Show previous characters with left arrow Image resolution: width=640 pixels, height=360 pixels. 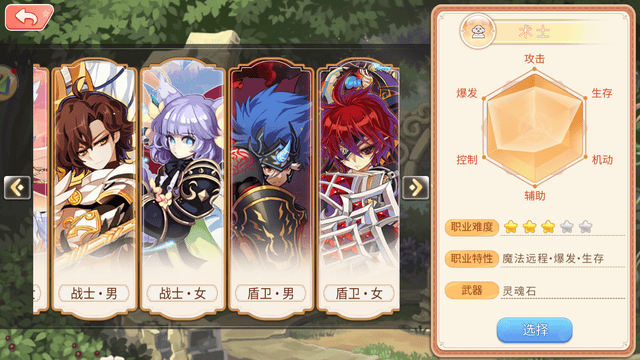pos(17,188)
